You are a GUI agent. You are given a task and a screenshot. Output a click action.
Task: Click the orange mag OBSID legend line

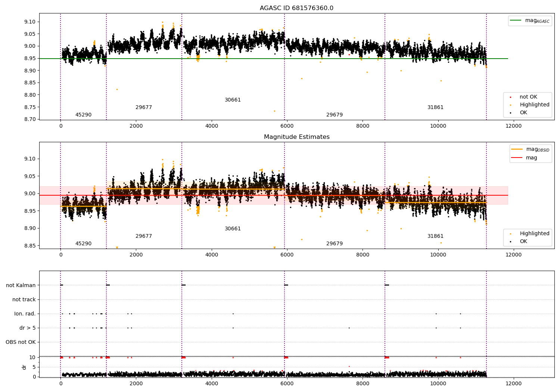[x=517, y=149]
